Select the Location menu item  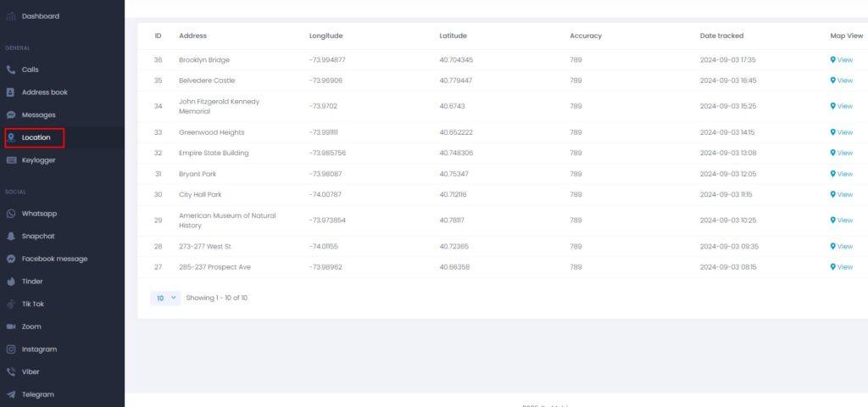pyautogui.click(x=36, y=137)
